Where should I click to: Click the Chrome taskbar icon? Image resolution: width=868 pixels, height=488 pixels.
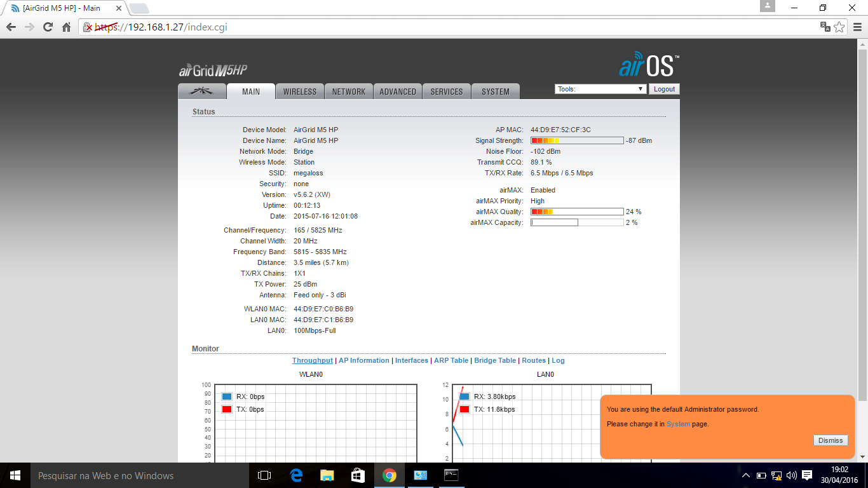click(390, 475)
